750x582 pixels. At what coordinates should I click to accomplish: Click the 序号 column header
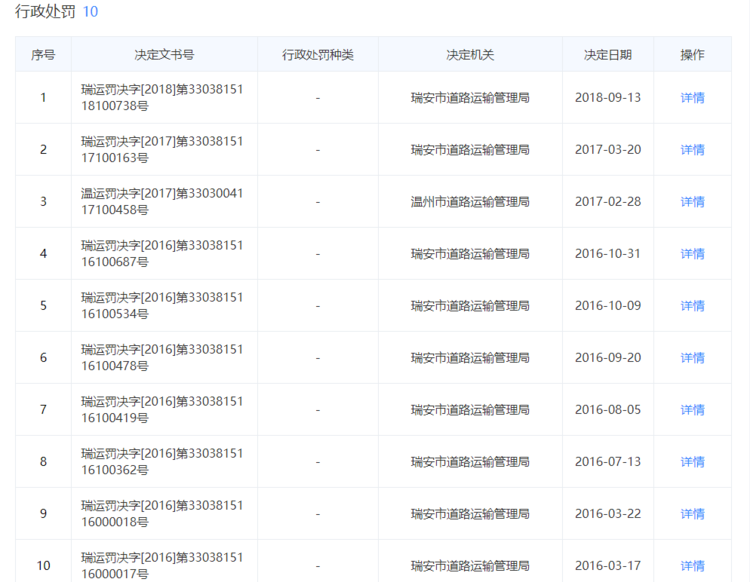click(x=43, y=55)
